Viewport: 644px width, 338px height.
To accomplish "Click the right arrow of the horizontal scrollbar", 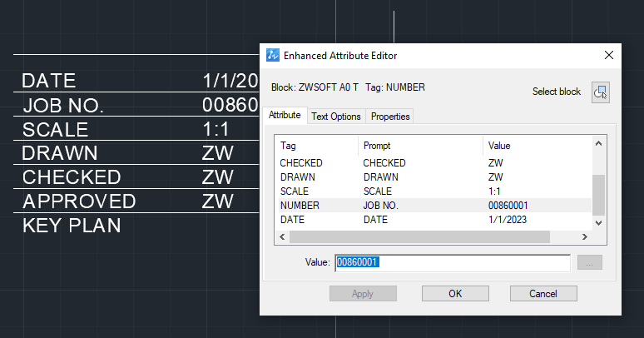I will pos(585,236).
